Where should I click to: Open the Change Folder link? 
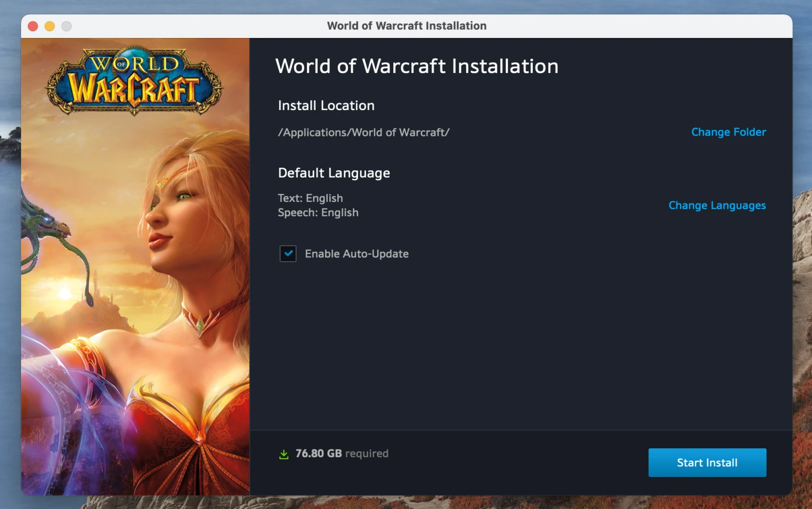click(x=728, y=132)
